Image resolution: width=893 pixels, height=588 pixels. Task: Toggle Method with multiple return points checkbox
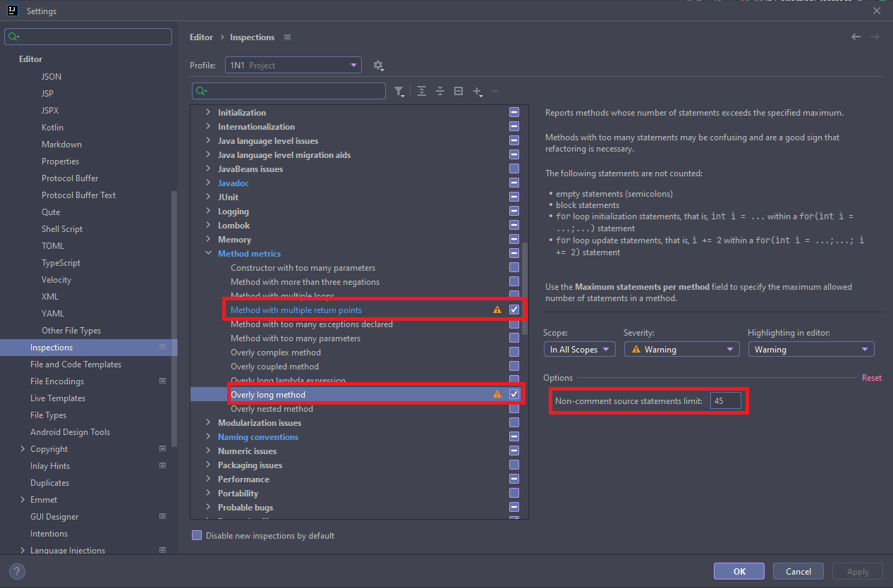(x=514, y=310)
